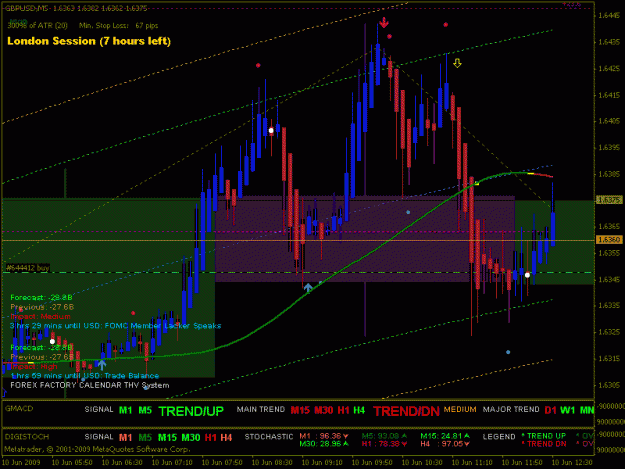Screen dimensions: 625x469
Task: Click the orange MEDIUM label in GMACD
Action: (460, 410)
